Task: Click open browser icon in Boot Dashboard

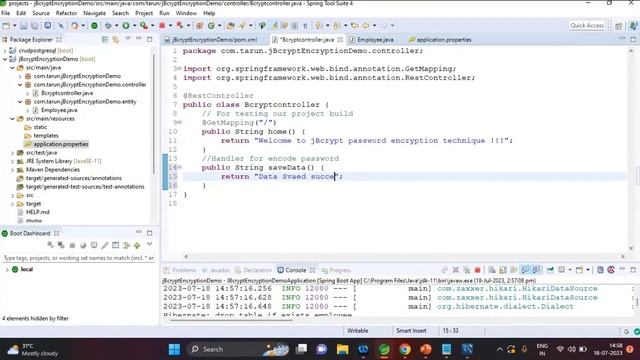Action: pos(83,245)
